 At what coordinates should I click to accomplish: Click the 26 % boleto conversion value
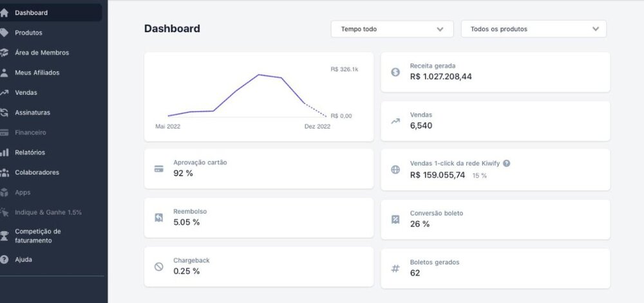point(420,225)
